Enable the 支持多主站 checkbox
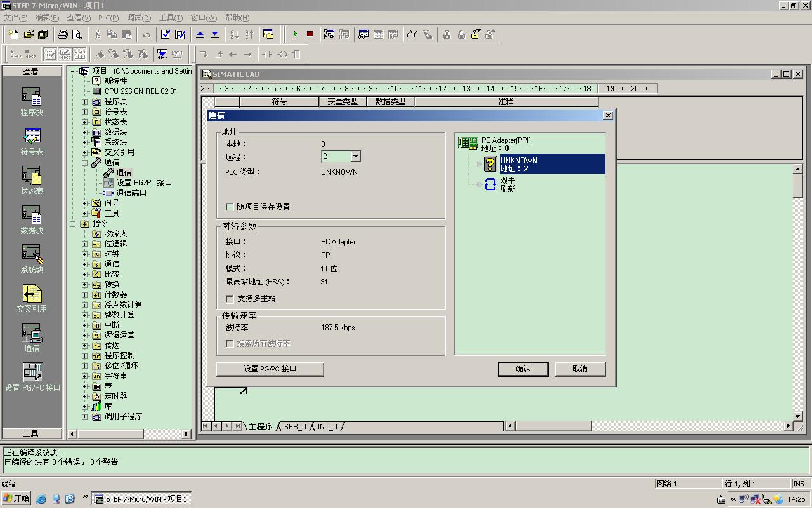 point(230,298)
